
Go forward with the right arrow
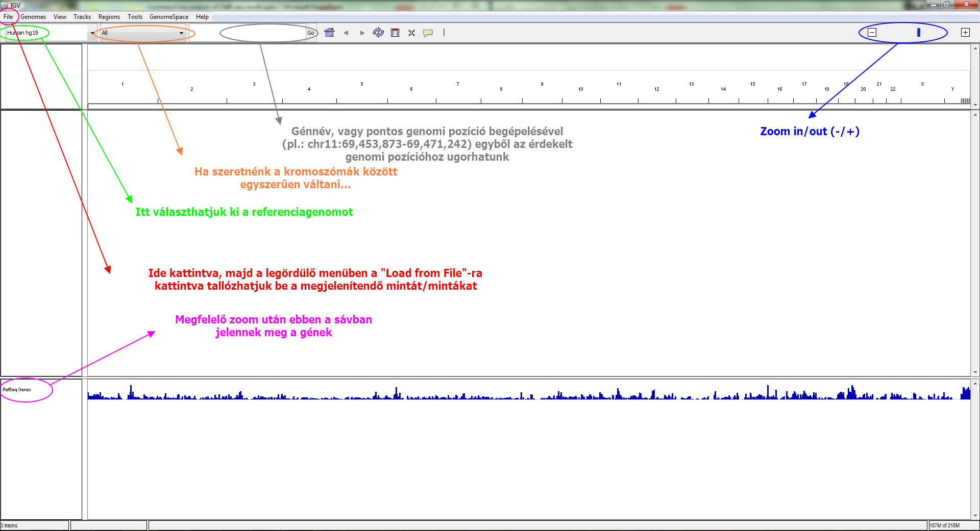click(x=362, y=33)
